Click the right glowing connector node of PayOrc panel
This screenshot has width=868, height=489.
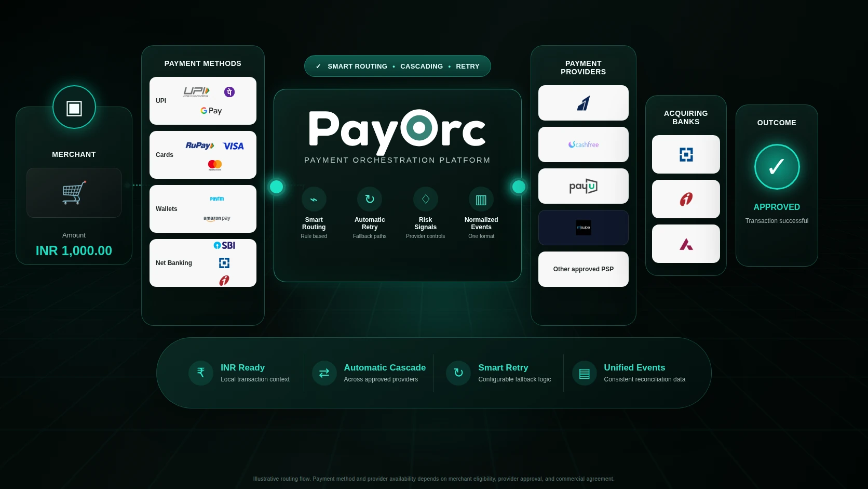[x=519, y=187]
